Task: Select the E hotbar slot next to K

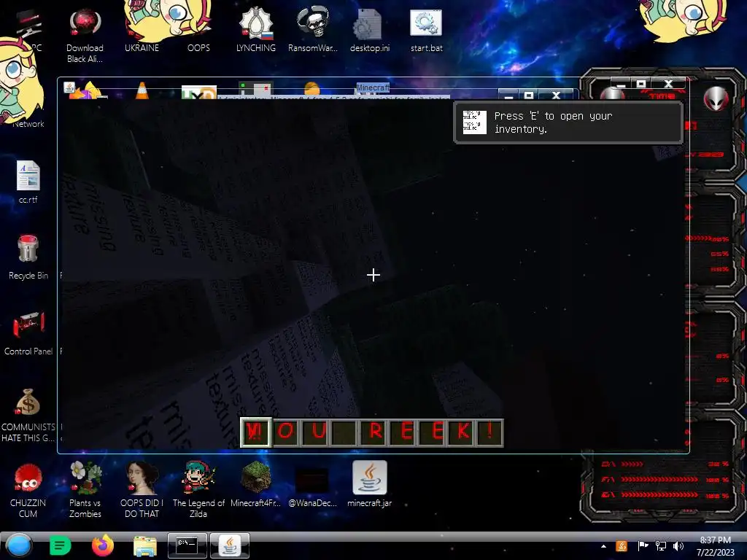Action: pyautogui.click(x=433, y=432)
